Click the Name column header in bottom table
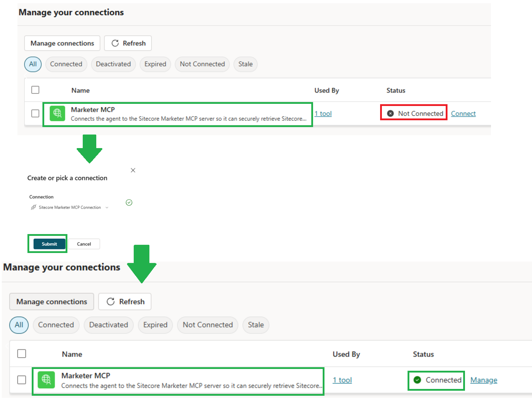The width and height of the screenshot is (532, 405). (72, 354)
